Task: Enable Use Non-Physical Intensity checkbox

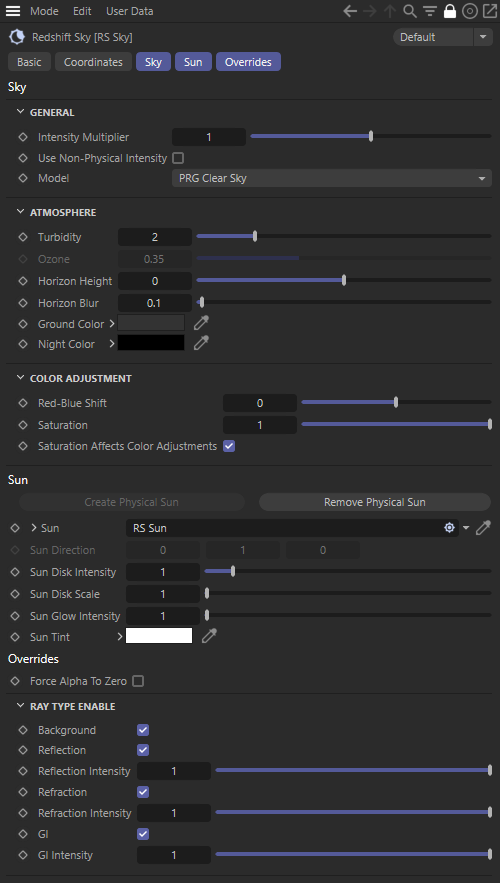Action: tap(178, 158)
